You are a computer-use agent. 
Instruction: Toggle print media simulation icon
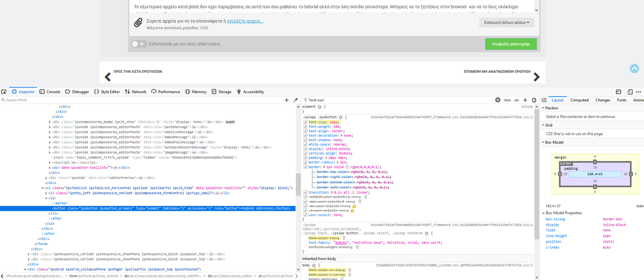click(x=534, y=100)
